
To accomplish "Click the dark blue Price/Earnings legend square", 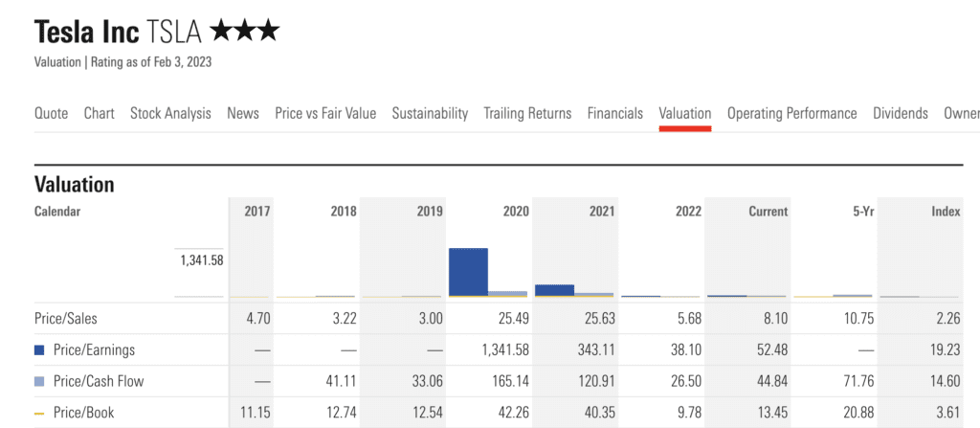I will (39, 350).
